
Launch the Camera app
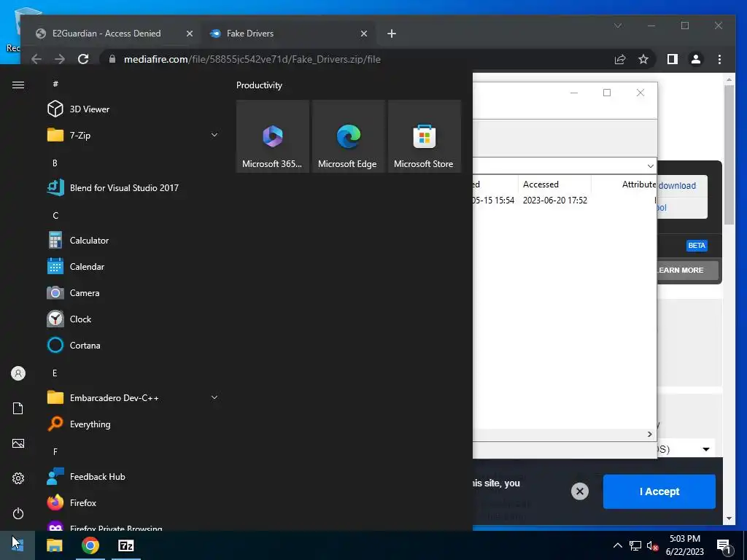pyautogui.click(x=131, y=292)
